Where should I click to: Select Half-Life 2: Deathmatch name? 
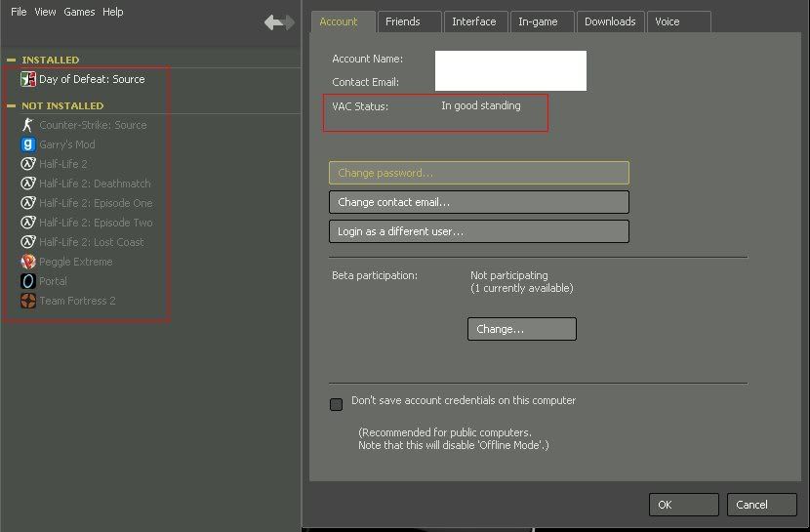tap(95, 184)
